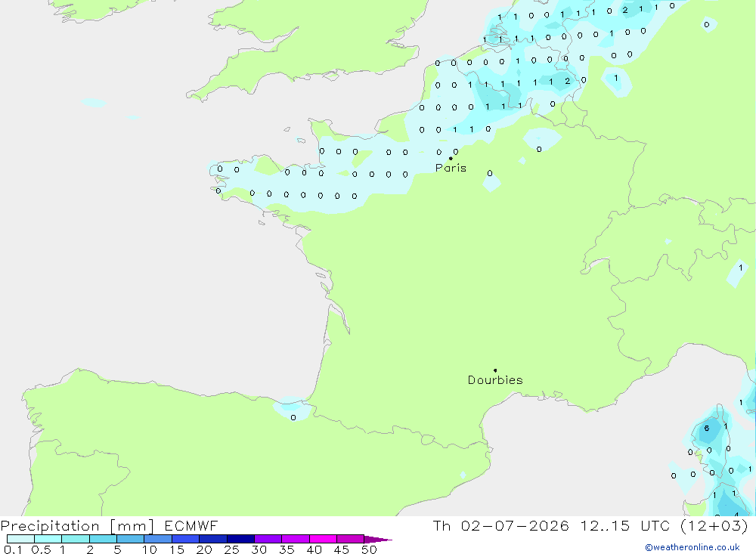
Task: Click the legend scale label 20
Action: pyautogui.click(x=204, y=549)
